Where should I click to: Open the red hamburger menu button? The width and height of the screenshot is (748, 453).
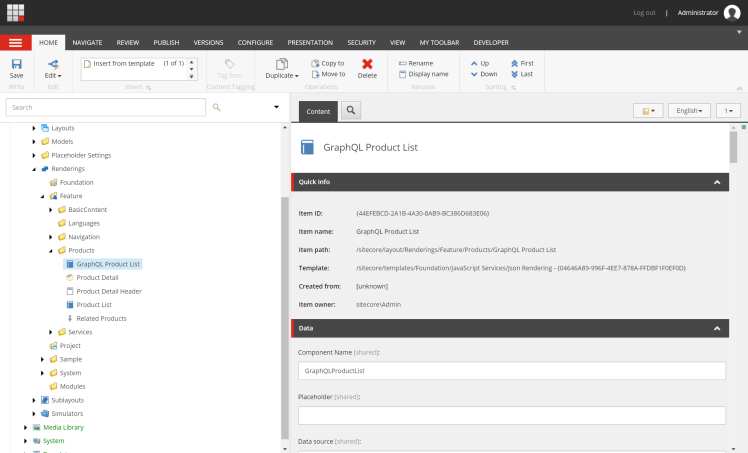point(15,43)
